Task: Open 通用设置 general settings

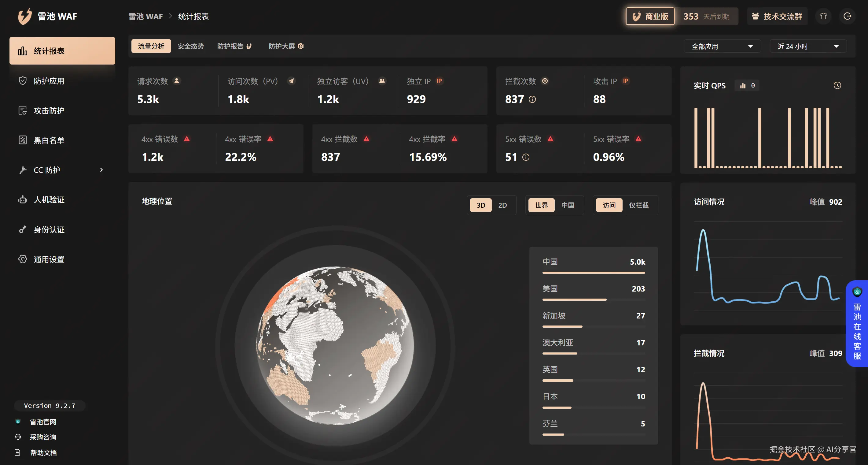Action: click(x=49, y=259)
